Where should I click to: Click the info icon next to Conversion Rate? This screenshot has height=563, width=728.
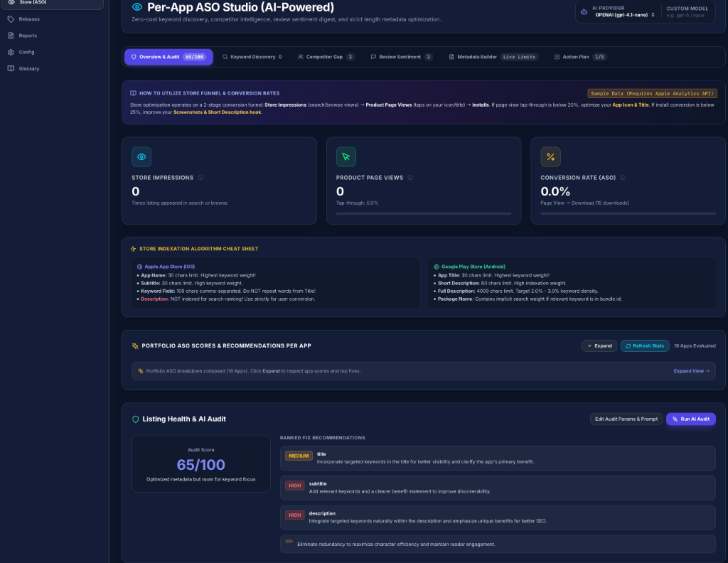click(623, 177)
